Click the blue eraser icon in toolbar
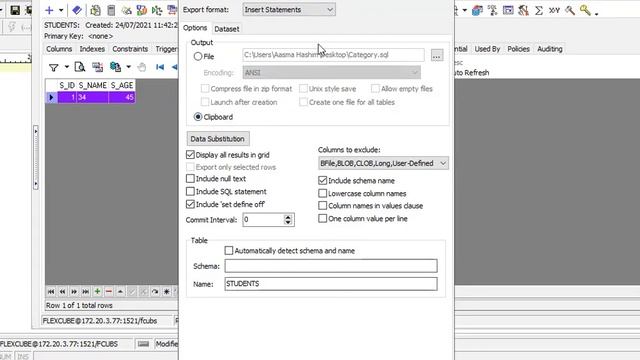This screenshot has height=360, width=640. (x=77, y=10)
